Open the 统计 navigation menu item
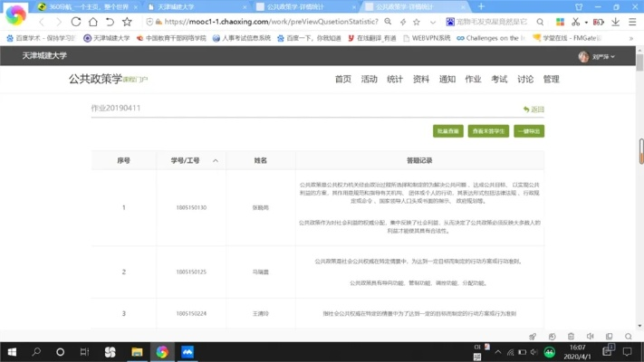The height and width of the screenshot is (362, 644). (x=395, y=80)
